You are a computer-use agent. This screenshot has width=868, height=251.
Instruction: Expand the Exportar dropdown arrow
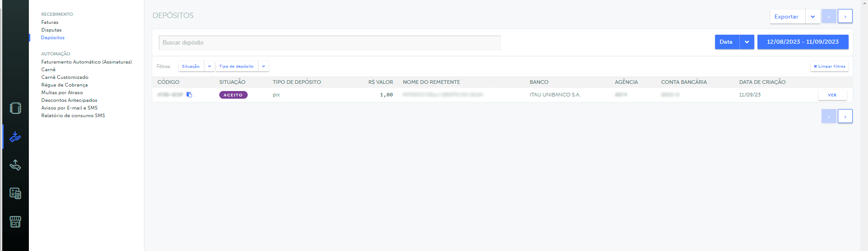click(x=813, y=16)
